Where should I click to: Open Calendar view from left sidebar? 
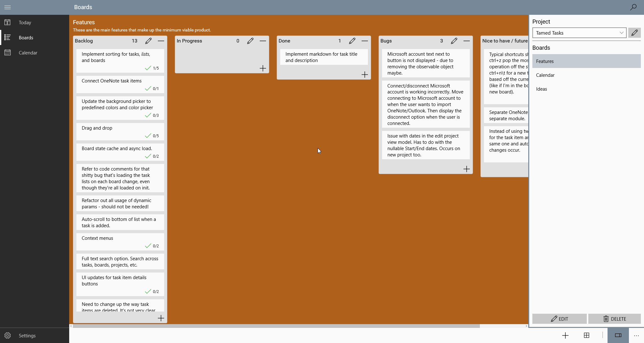28,53
